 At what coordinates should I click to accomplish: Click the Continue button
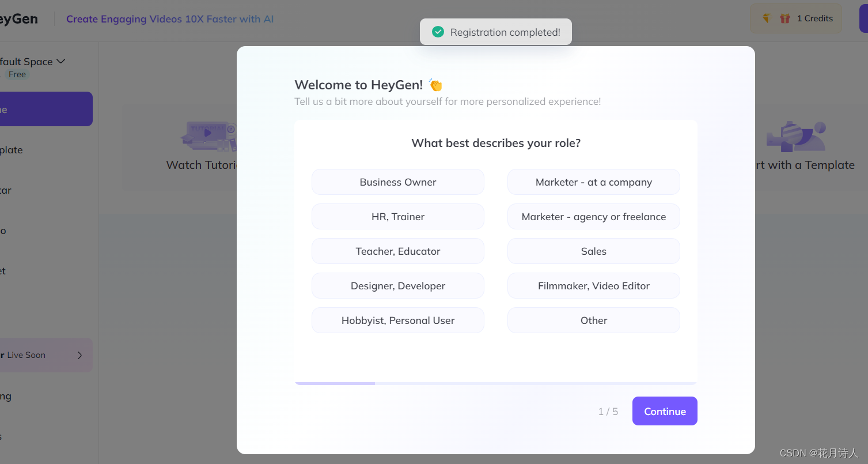[665, 411]
